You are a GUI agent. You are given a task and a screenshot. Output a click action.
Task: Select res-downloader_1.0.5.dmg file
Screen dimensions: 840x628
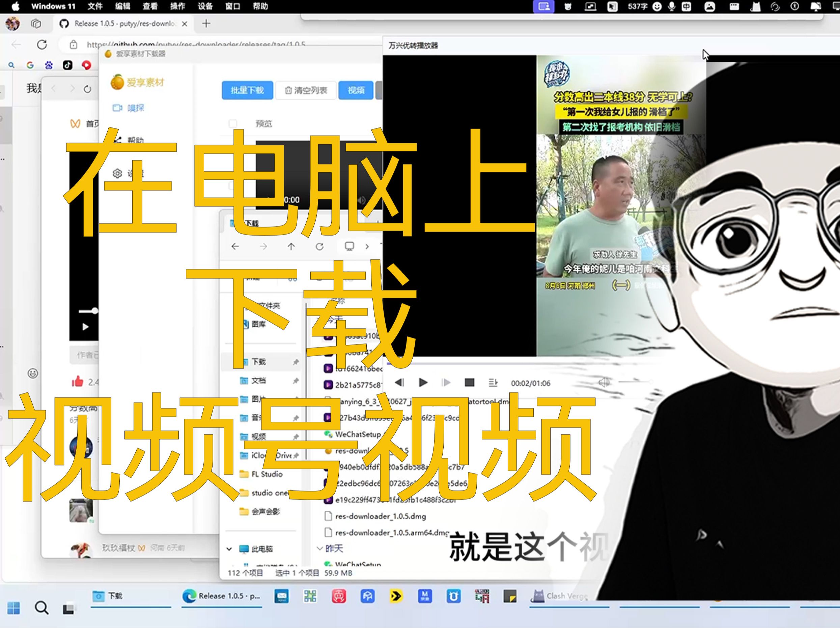[x=380, y=516]
